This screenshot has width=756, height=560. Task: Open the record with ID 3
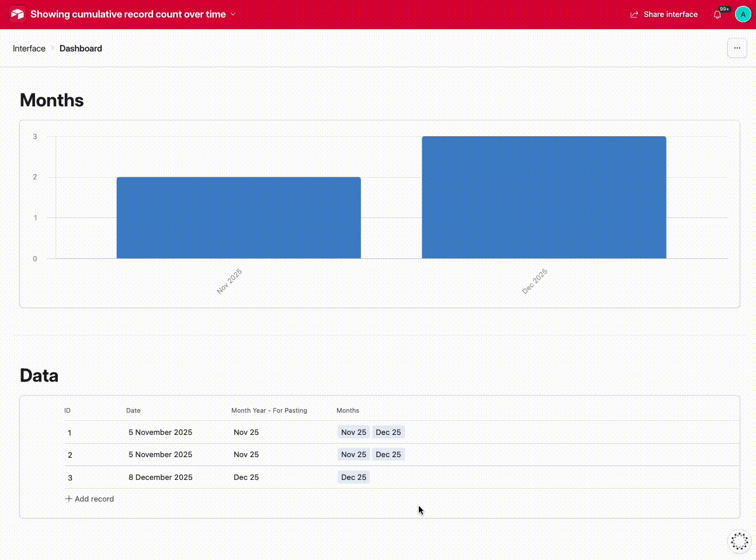point(402,478)
